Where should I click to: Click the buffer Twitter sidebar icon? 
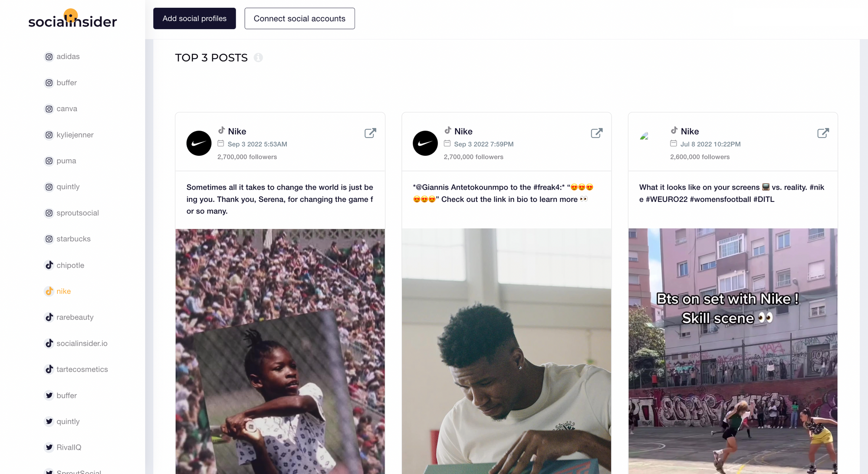[49, 395]
